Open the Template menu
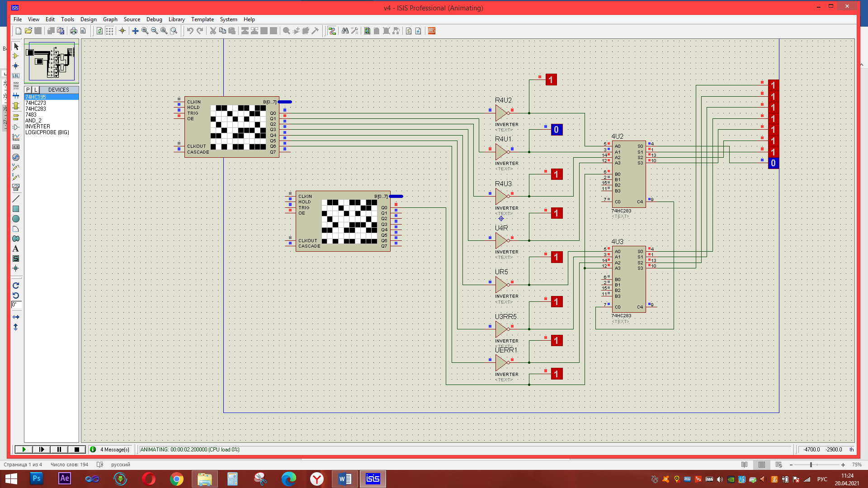Viewport: 868px width, 488px height. (202, 19)
